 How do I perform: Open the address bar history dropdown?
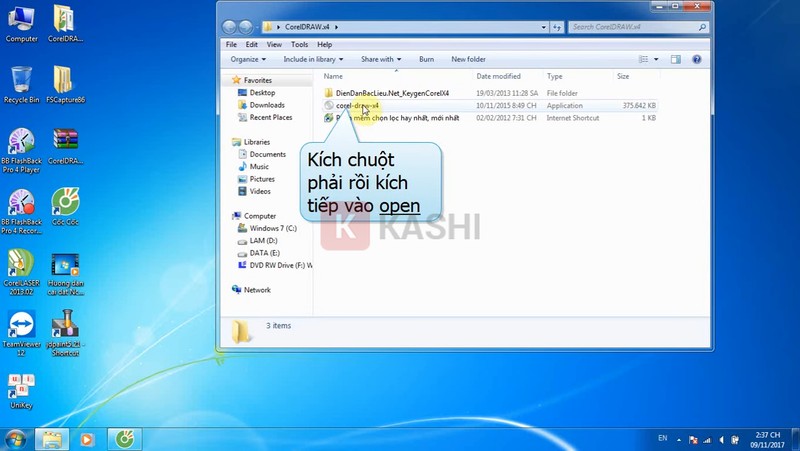(544, 27)
